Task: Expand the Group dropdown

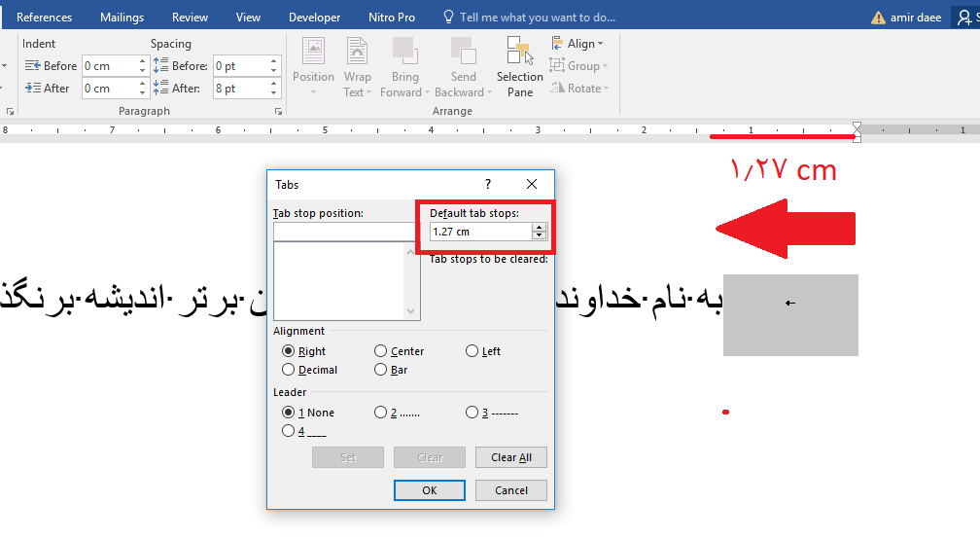Action: pos(578,66)
